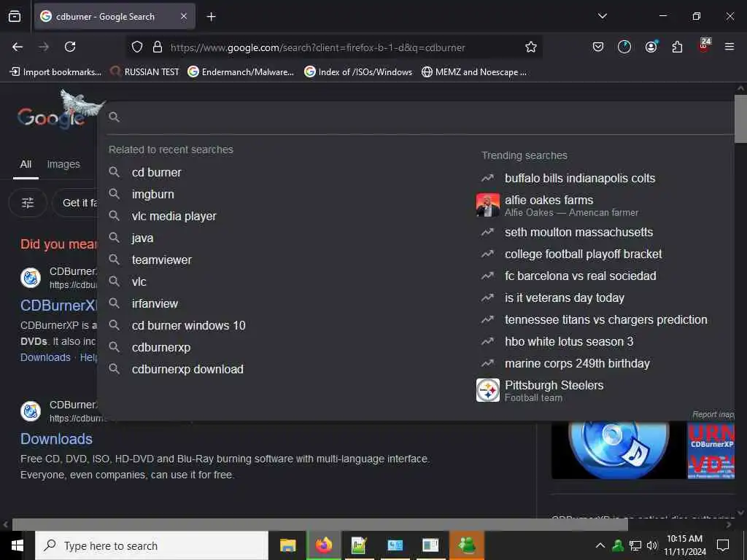Bookmark this page with the star
The image size is (747, 560).
(x=531, y=47)
